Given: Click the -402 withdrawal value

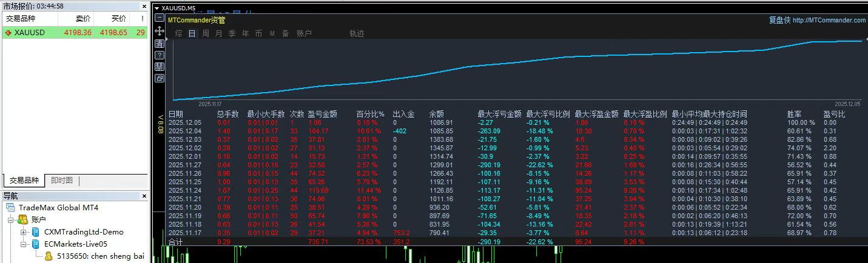Looking at the screenshot, I should coord(399,131).
